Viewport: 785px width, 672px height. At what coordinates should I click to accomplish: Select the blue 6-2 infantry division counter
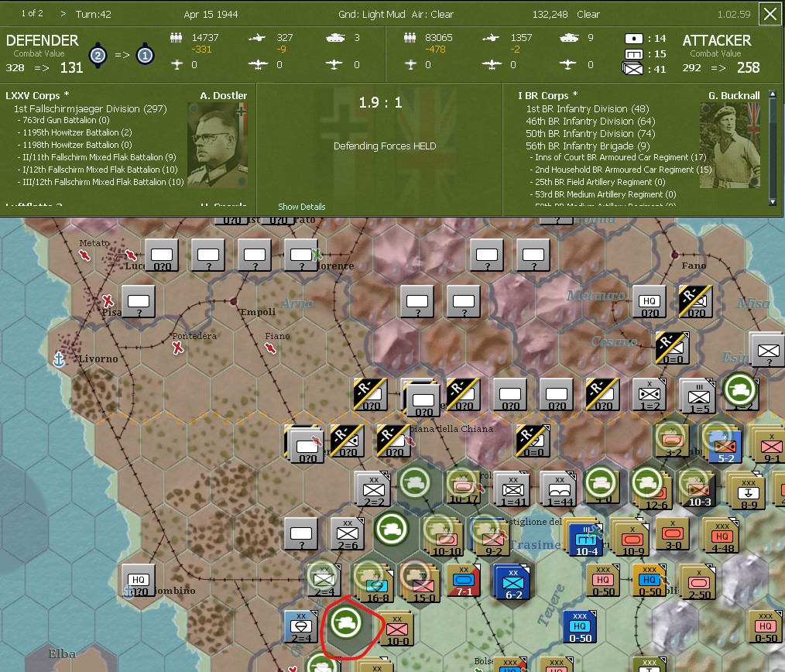(x=512, y=582)
